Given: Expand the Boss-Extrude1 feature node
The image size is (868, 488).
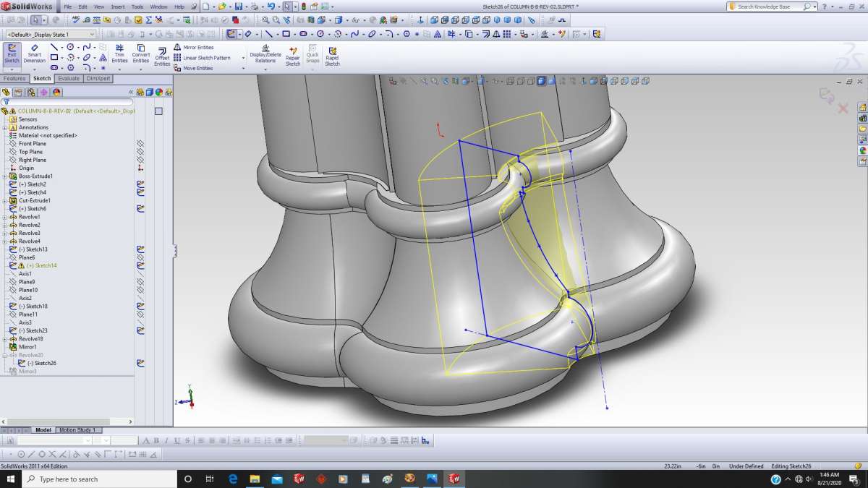Looking at the screenshot, I should pos(4,176).
